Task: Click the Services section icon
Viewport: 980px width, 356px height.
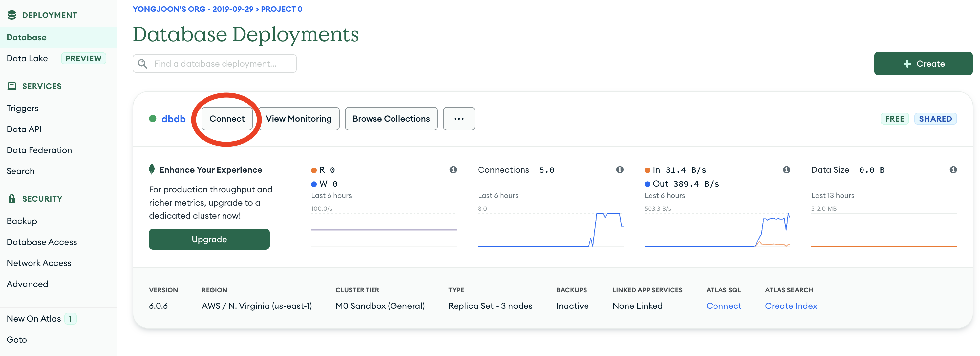Action: click(12, 86)
